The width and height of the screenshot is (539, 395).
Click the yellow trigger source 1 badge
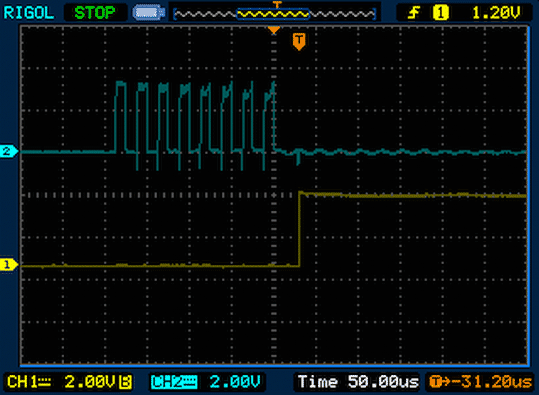pos(440,13)
